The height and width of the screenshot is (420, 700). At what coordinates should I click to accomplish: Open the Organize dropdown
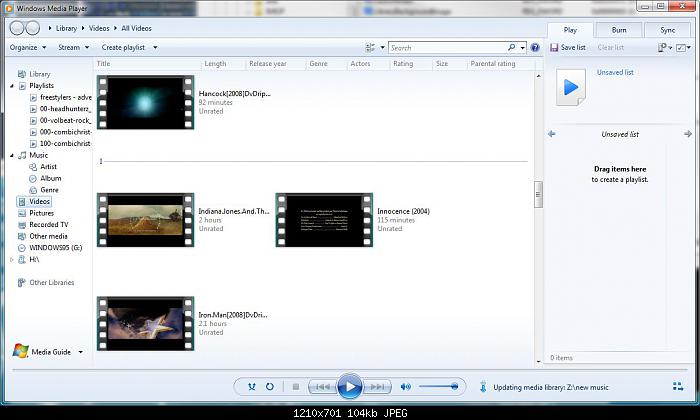click(x=28, y=47)
